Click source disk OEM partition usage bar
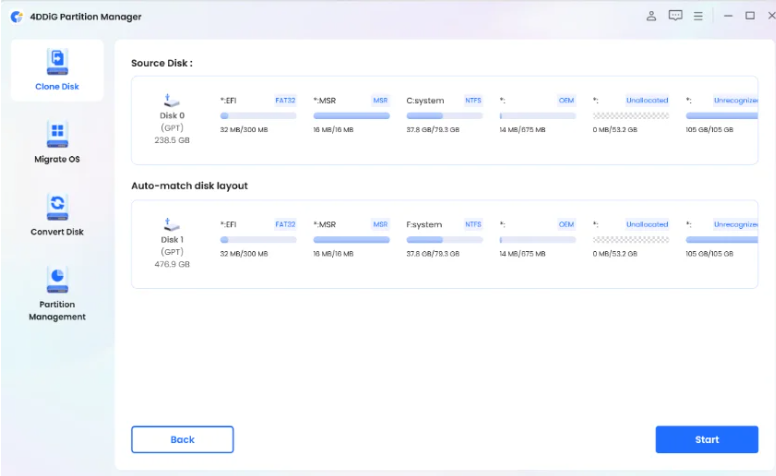The height and width of the screenshot is (476, 776). click(537, 116)
